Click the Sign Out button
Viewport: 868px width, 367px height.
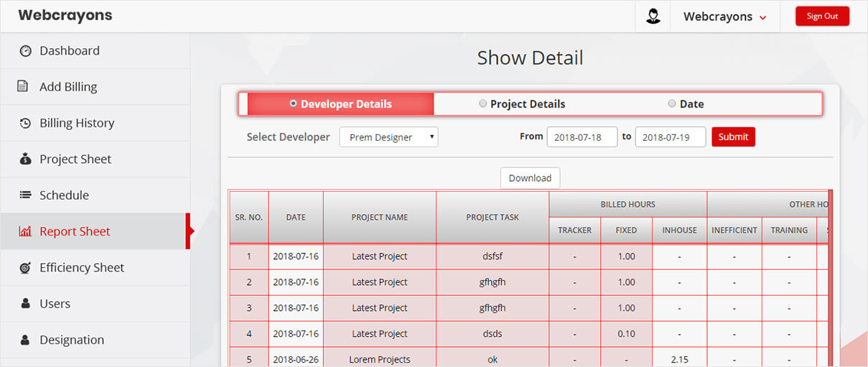click(822, 17)
